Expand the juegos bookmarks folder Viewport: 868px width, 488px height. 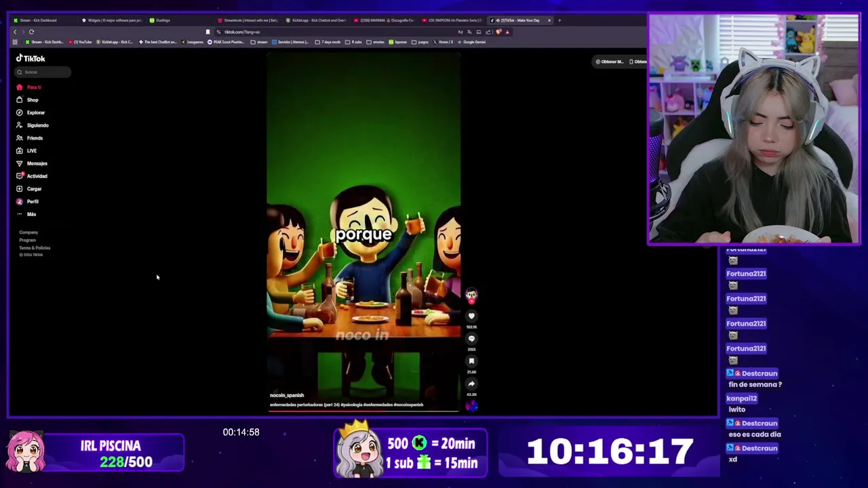pyautogui.click(x=420, y=42)
